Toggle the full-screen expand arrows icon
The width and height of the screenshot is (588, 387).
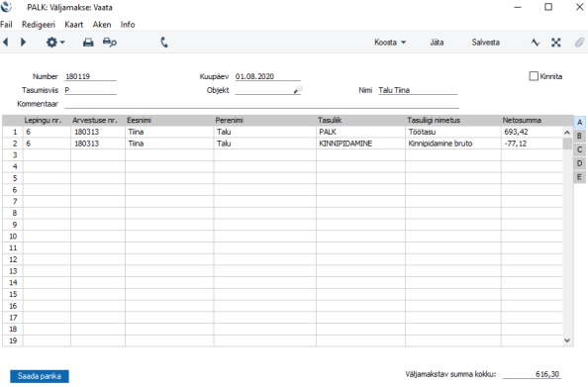tap(556, 43)
